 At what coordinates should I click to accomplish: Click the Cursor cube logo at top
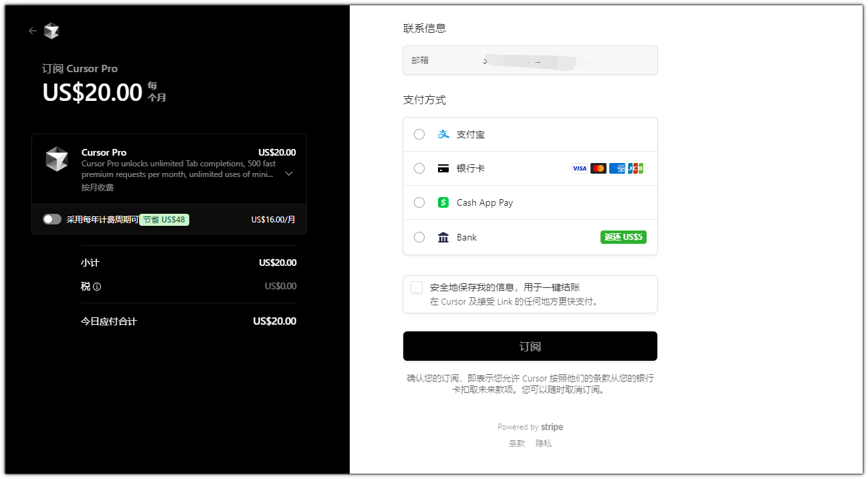pos(51,31)
